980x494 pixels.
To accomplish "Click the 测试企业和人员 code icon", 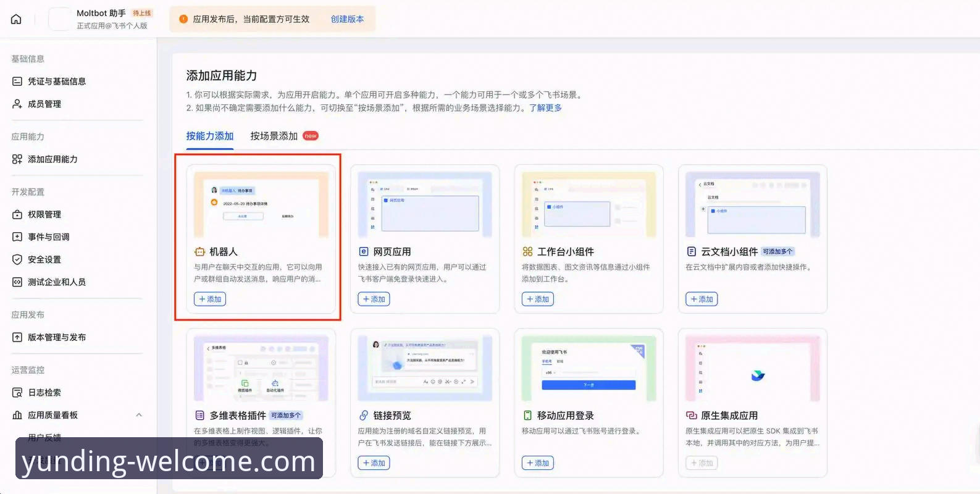I will [17, 282].
